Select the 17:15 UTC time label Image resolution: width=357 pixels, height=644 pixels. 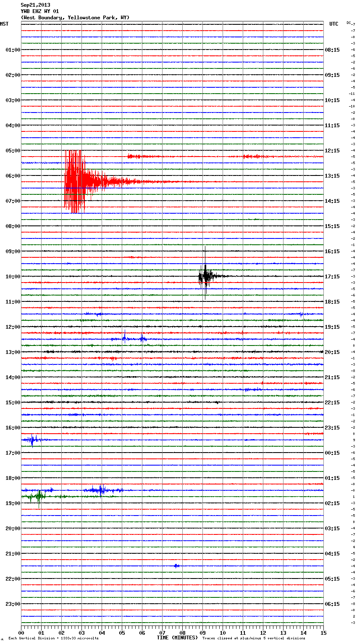point(332,277)
